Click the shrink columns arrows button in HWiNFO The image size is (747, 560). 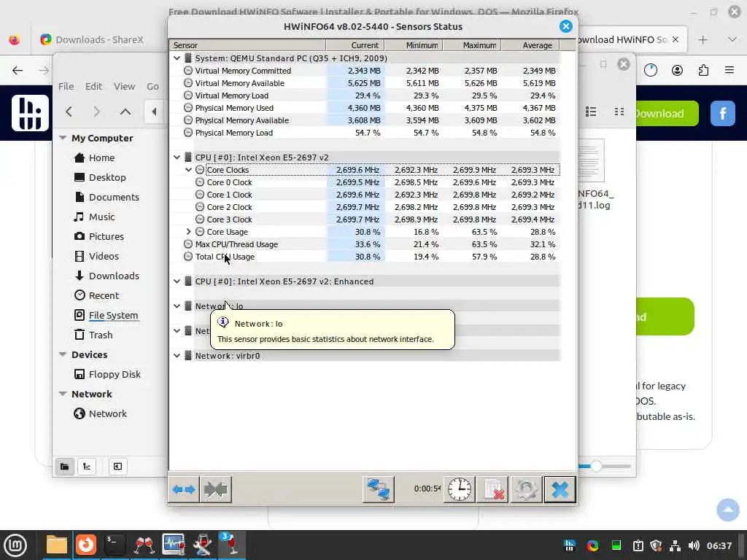215,489
